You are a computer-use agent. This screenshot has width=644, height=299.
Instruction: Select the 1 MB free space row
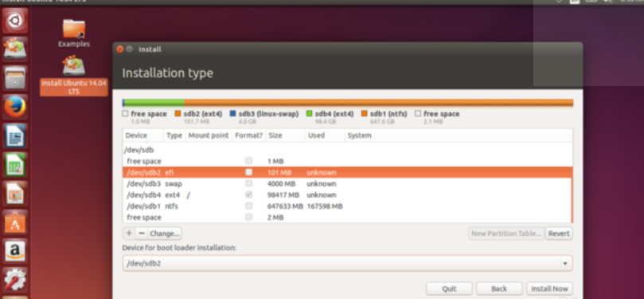[x=347, y=161]
